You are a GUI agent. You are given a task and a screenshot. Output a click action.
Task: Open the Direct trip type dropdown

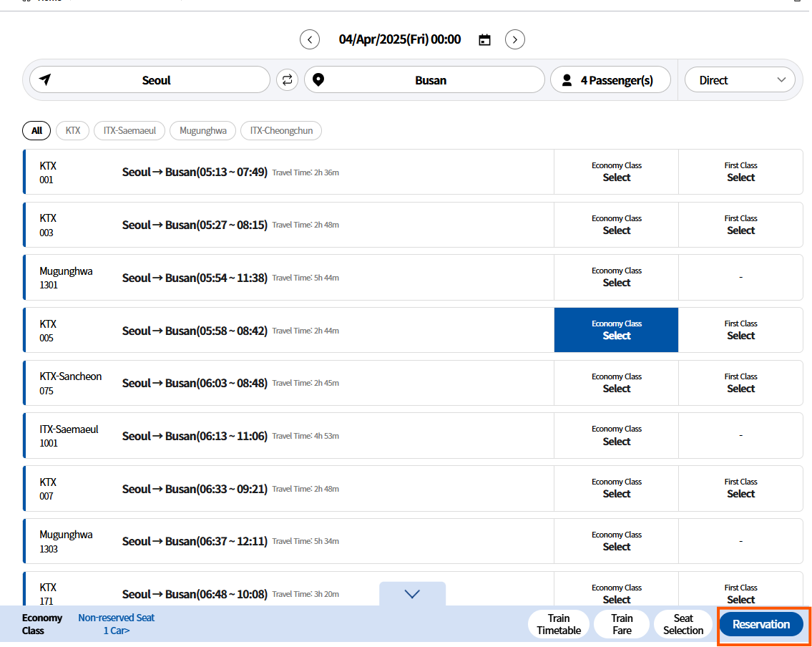[x=740, y=79]
